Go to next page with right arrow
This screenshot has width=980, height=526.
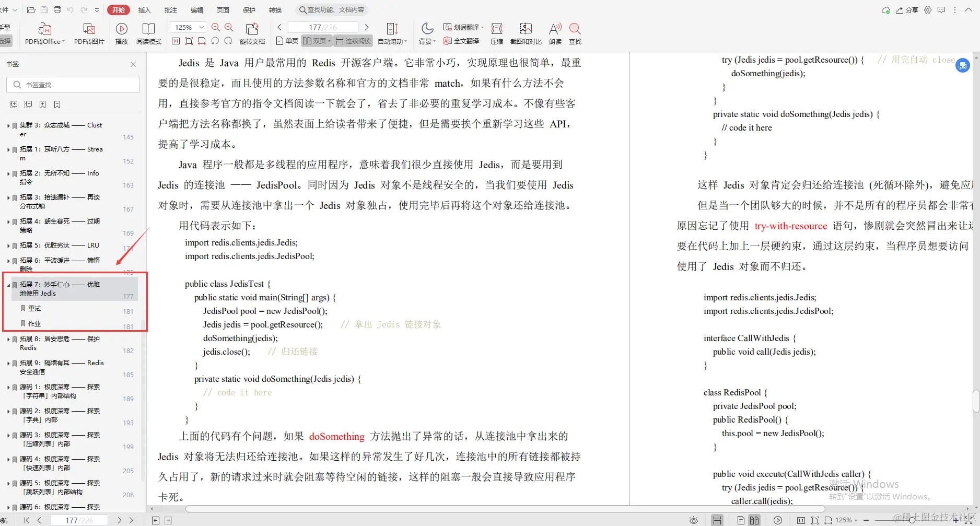pyautogui.click(x=367, y=27)
